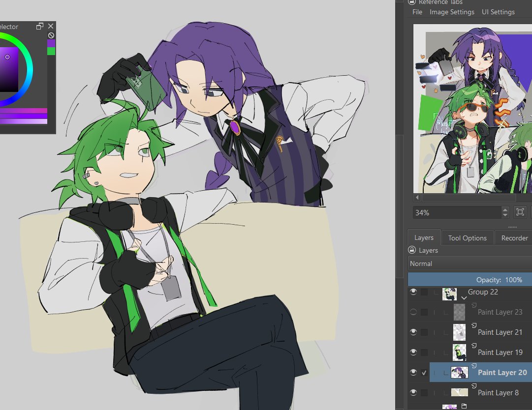
Task: Decrease the reference zoom with down arrow
Action: (505, 215)
